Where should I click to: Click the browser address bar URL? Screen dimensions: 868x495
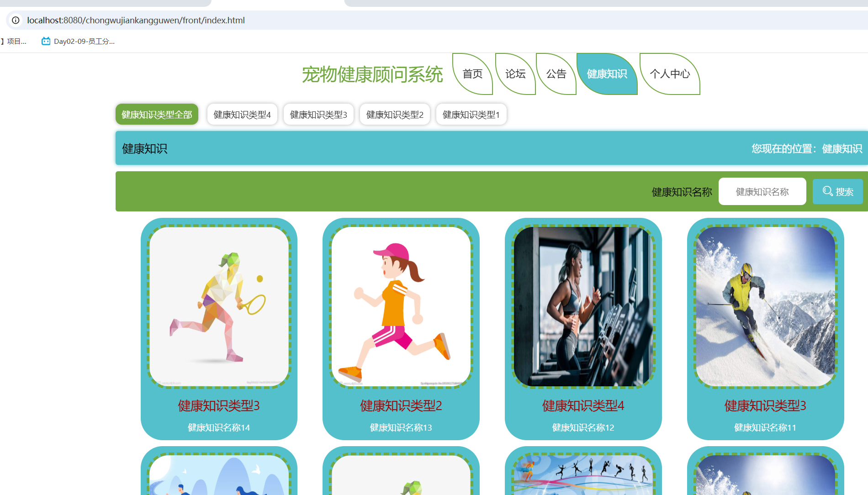tap(136, 20)
